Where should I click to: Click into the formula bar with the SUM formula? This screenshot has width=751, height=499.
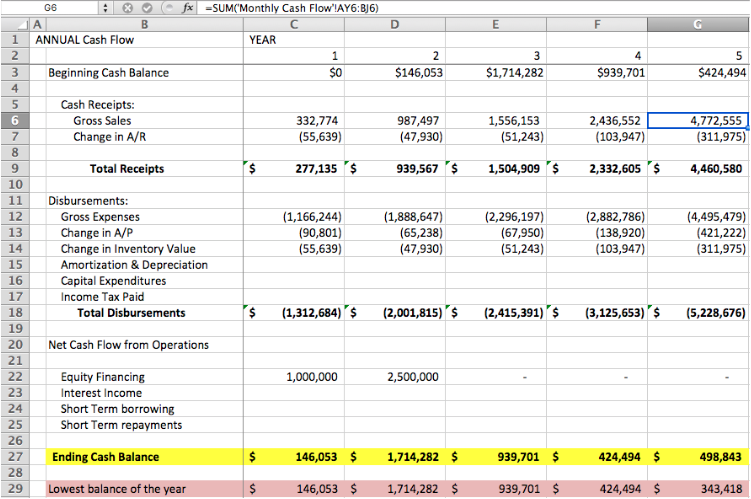(x=474, y=8)
